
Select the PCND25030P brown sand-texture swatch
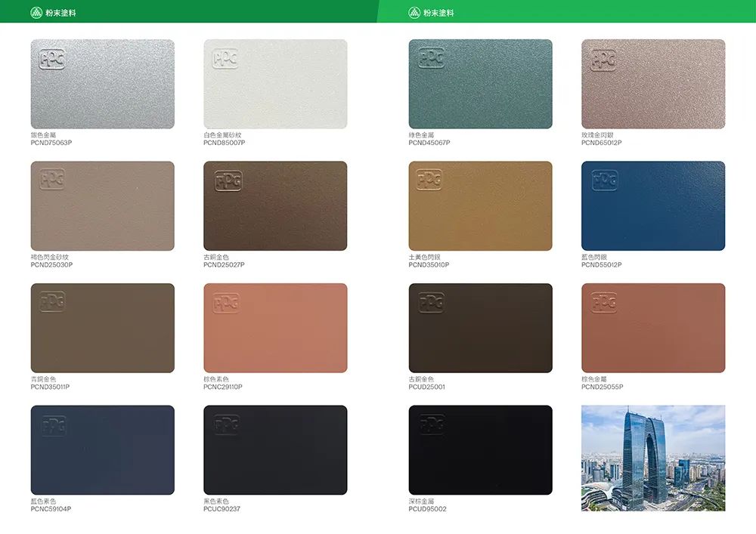[102, 205]
